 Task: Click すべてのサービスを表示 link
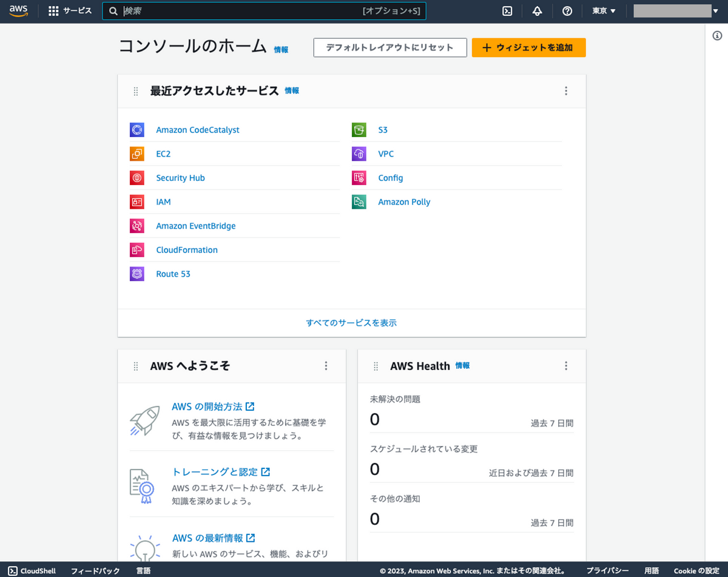point(352,323)
